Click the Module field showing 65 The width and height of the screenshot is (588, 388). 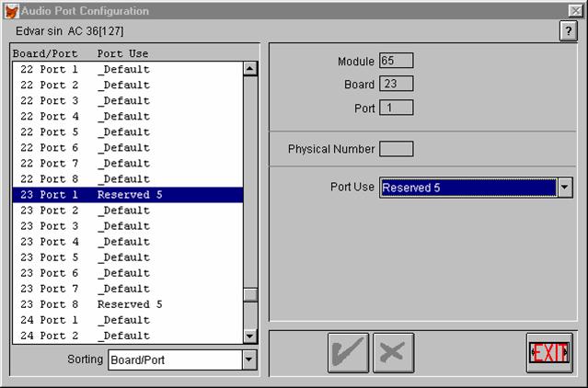397,61
